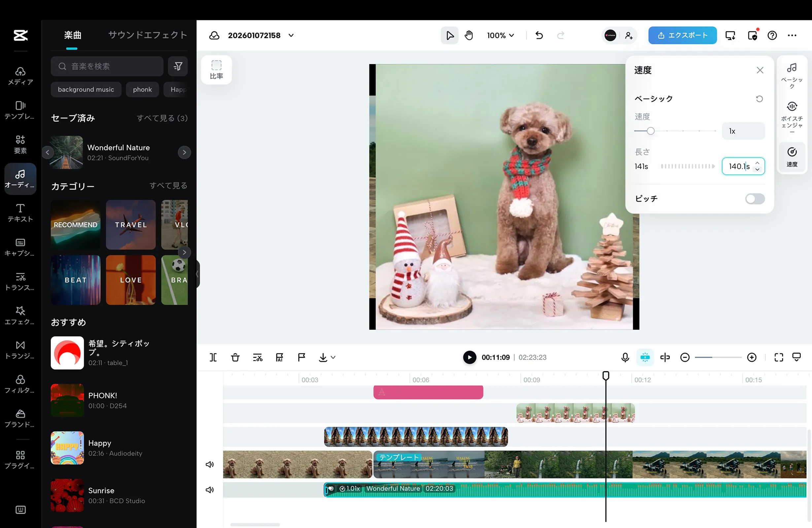Open the オーディオ sidebar tab
This screenshot has width=812, height=528.
[x=20, y=179]
